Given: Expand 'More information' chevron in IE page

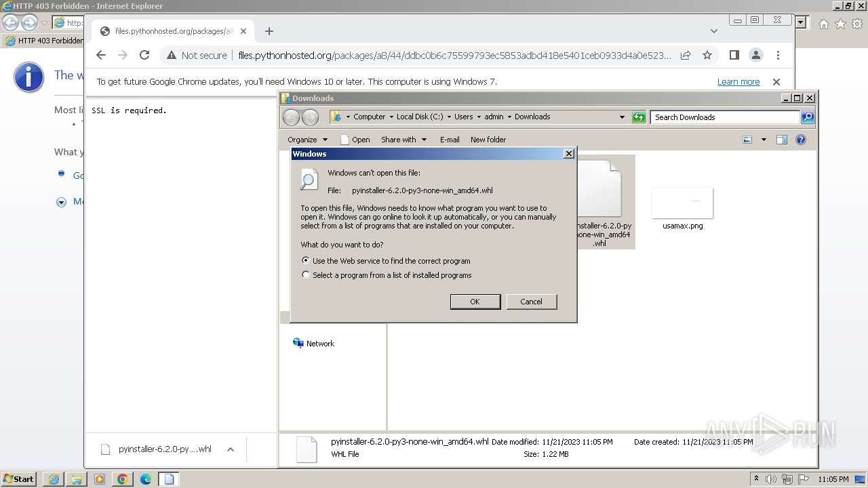Looking at the screenshot, I should coord(62,202).
